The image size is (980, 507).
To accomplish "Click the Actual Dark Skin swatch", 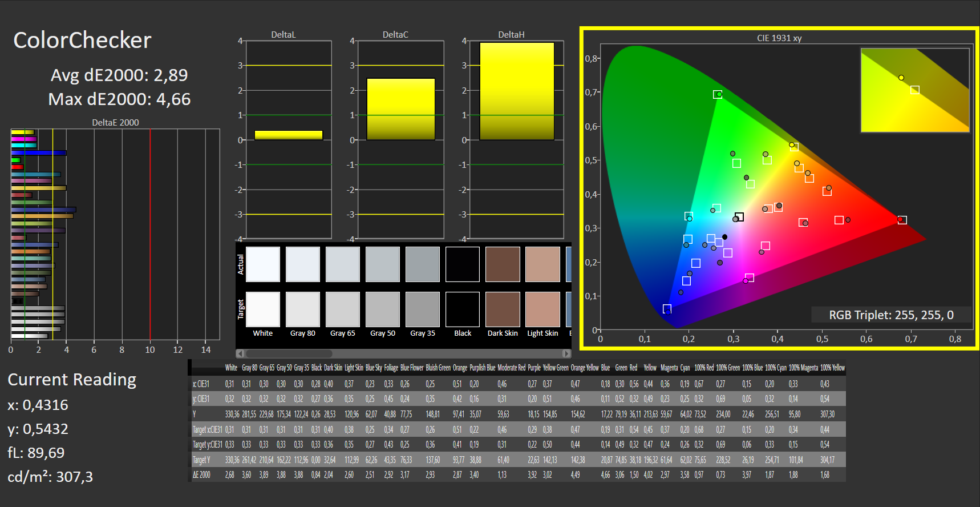I will point(503,264).
